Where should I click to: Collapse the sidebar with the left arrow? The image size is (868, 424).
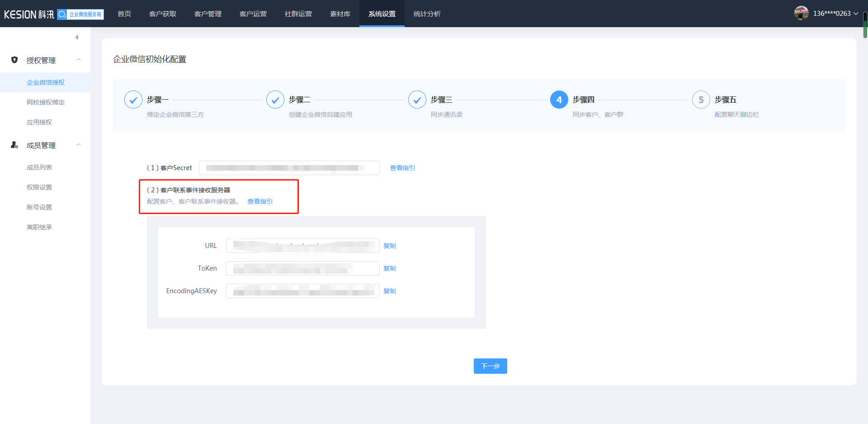tap(77, 37)
